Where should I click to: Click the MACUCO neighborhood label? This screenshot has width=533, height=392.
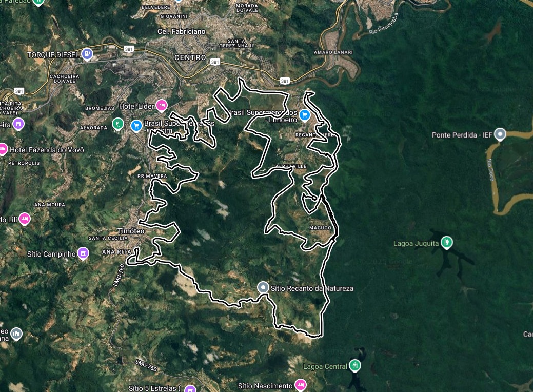click(320, 228)
